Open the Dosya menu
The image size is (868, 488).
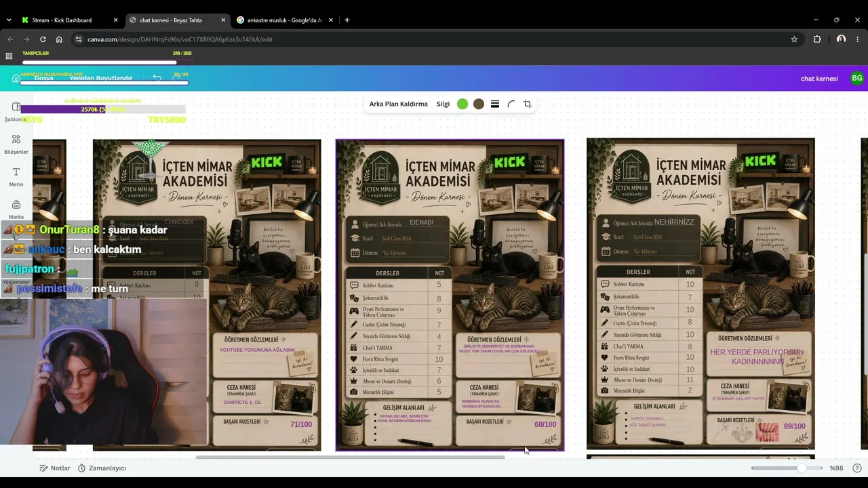(x=44, y=79)
